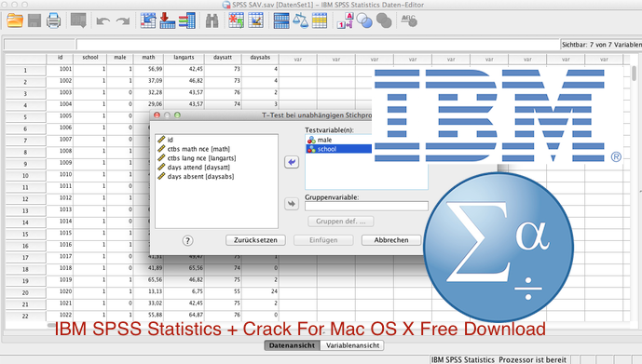Save the dataset using the floppy disk icon
This screenshot has width=642, height=364.
34,20
